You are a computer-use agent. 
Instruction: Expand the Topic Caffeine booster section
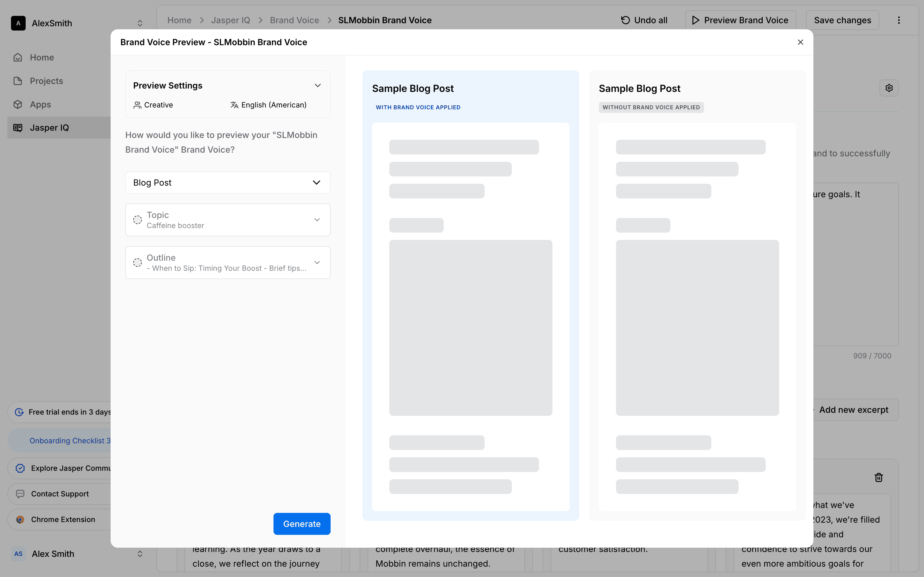point(317,220)
